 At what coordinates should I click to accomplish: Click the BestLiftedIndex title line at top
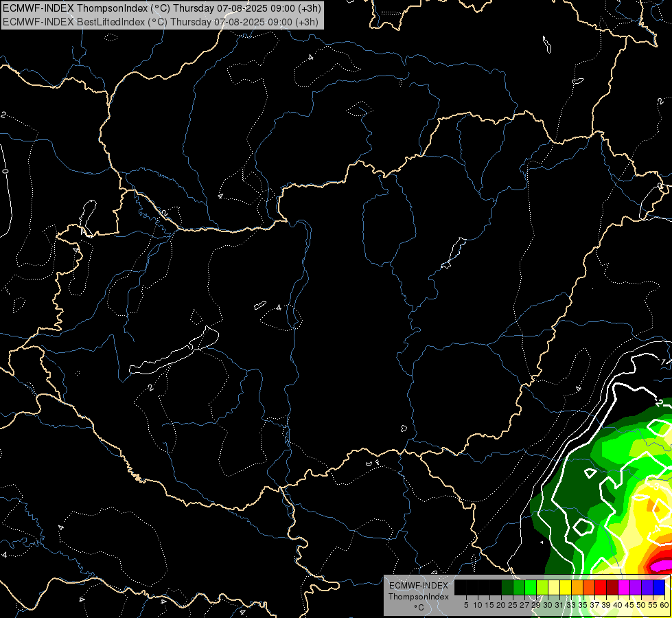[x=161, y=21]
